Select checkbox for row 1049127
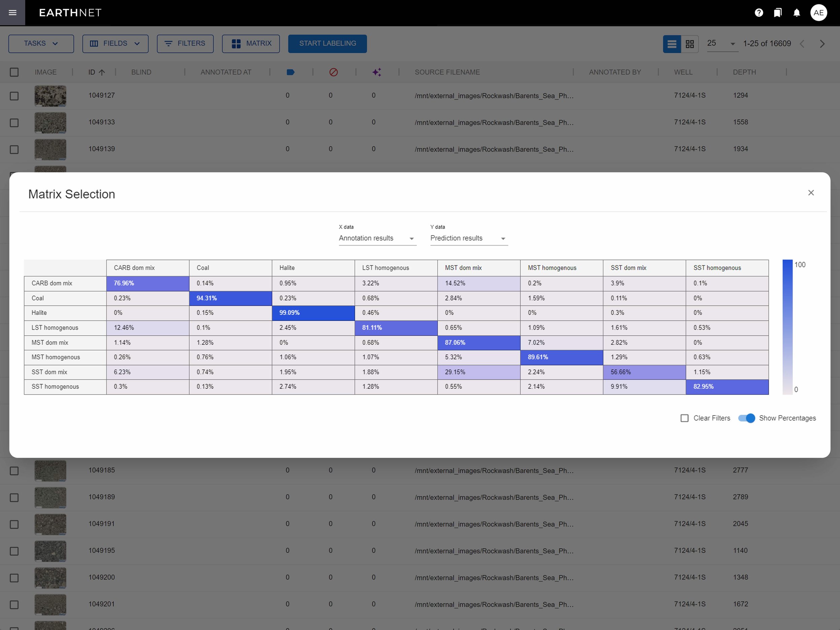The height and width of the screenshot is (630, 840). point(14,96)
